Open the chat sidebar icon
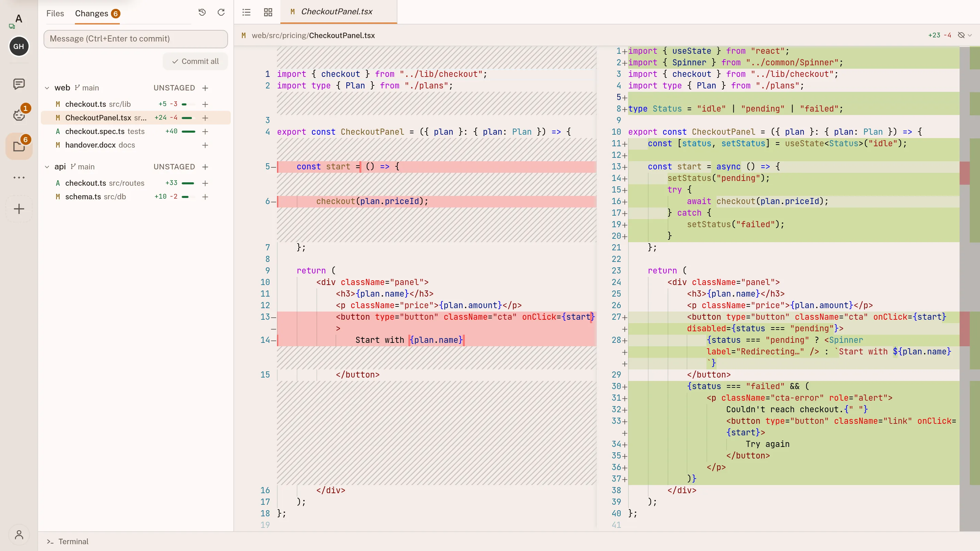Screen dimensions: 980x551 (19, 84)
